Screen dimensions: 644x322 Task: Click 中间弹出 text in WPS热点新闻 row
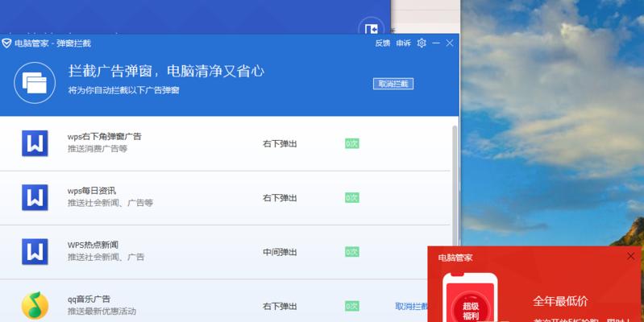click(x=280, y=252)
